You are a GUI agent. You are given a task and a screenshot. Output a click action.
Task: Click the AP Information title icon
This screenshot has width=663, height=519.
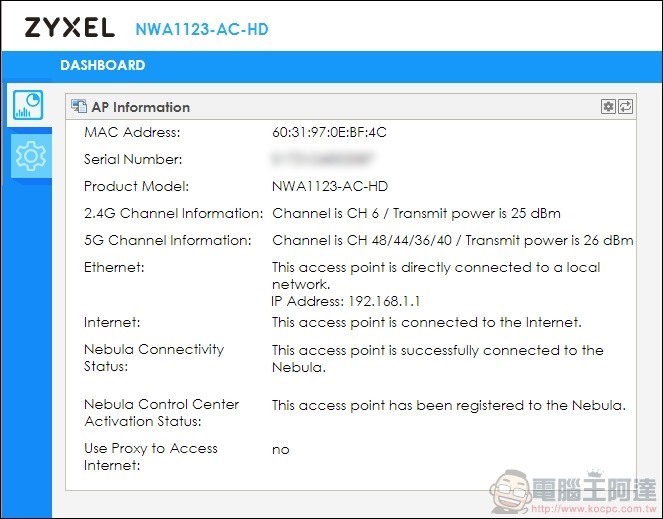coord(79,106)
